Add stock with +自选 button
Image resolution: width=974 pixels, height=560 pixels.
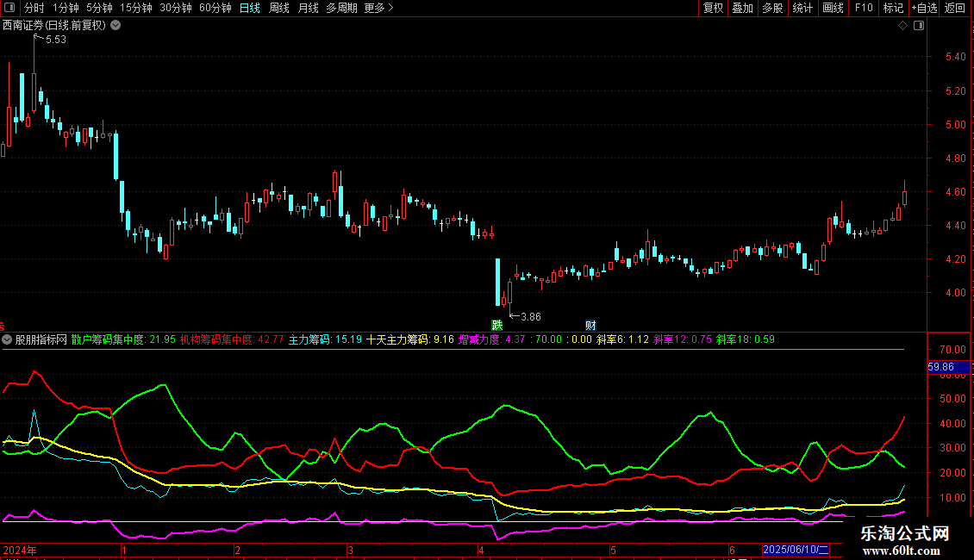point(924,8)
